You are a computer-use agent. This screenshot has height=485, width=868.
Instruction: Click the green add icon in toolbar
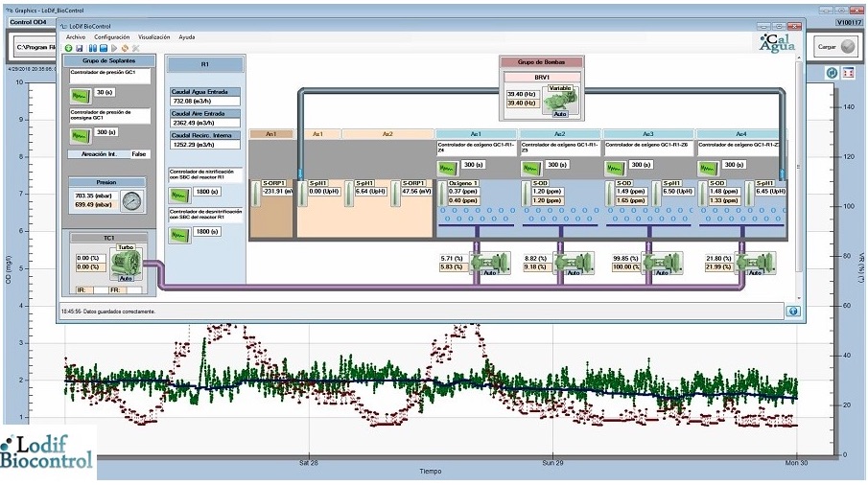(69, 49)
